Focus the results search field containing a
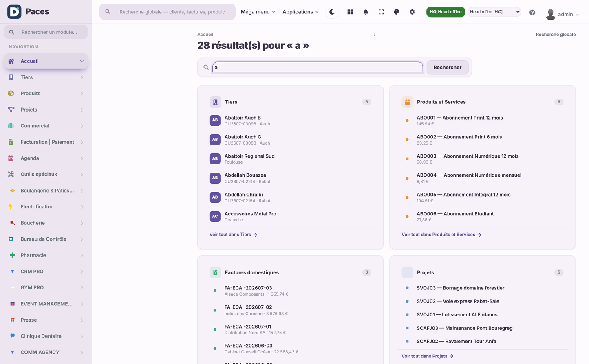589x364 pixels. (318, 67)
